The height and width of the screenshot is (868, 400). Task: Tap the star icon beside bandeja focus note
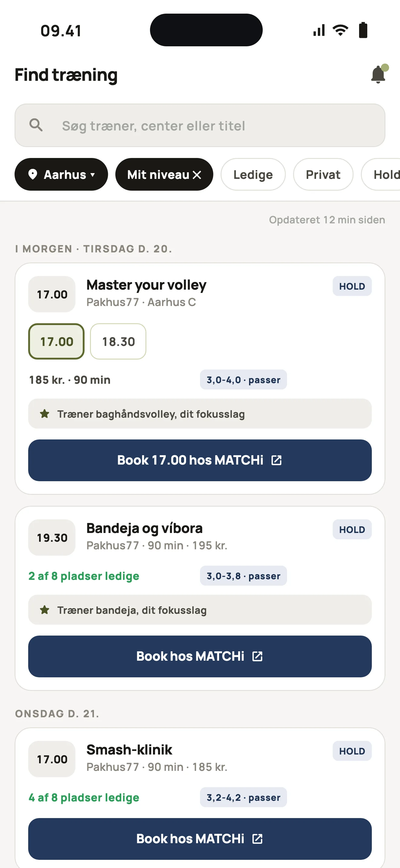coord(45,610)
